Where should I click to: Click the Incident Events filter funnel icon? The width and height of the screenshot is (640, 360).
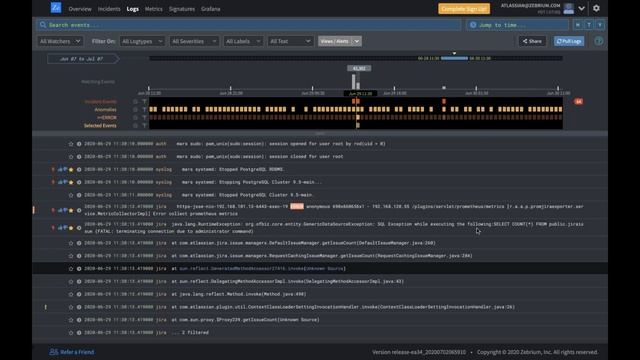[144, 102]
